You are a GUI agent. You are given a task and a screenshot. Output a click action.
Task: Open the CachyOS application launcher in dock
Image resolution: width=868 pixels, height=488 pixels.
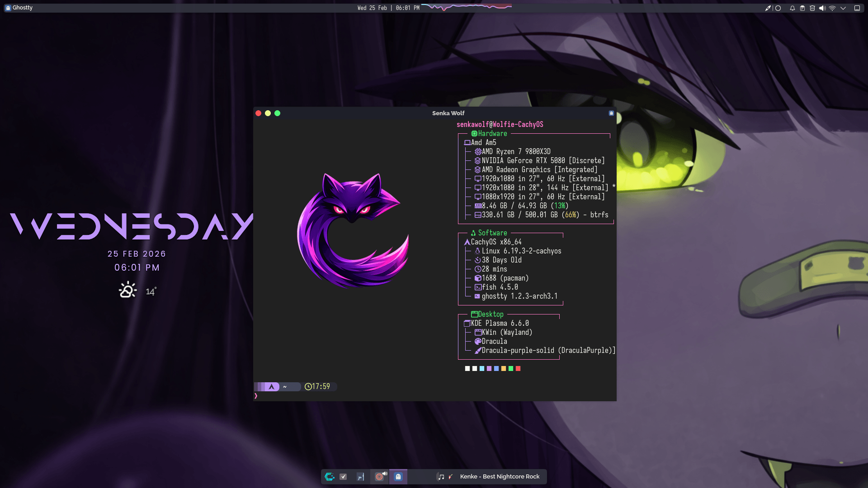(330, 477)
